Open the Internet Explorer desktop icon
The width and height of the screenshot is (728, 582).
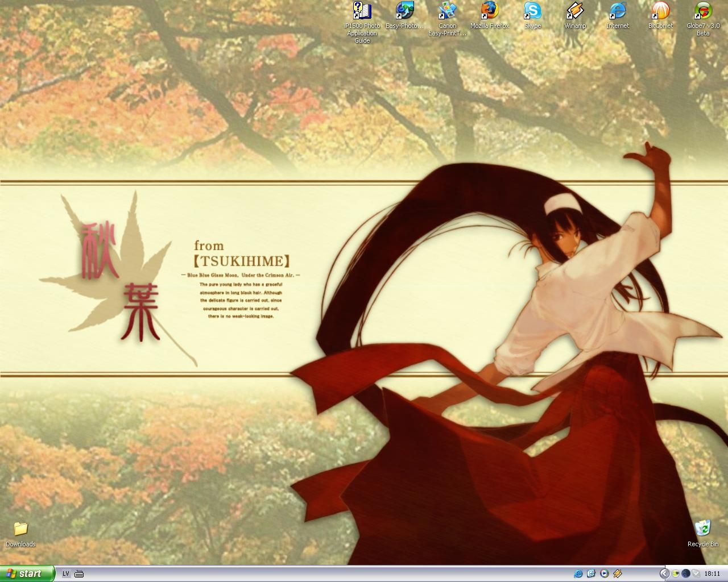coord(618,15)
